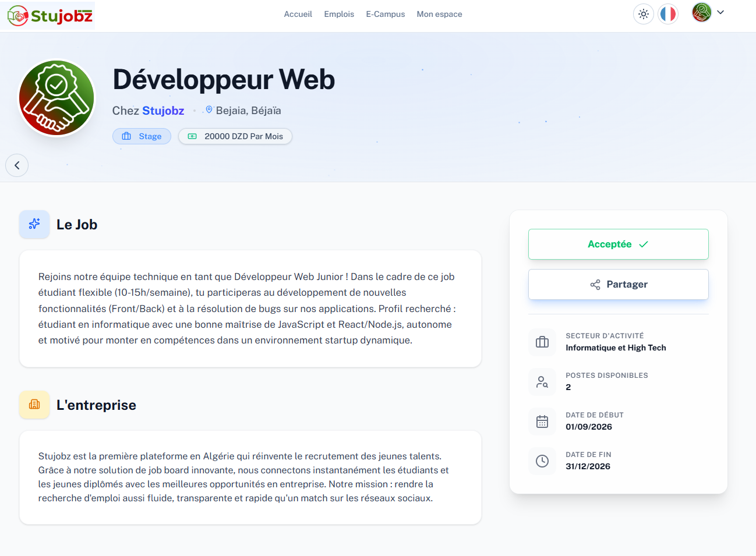
Task: Open the Stujobz company link
Action: click(163, 111)
